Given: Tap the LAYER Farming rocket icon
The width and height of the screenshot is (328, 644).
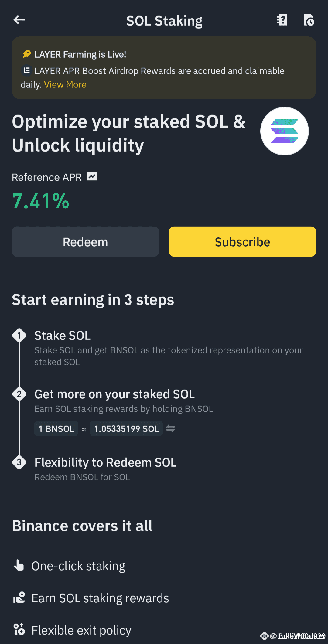Looking at the screenshot, I should pos(27,54).
